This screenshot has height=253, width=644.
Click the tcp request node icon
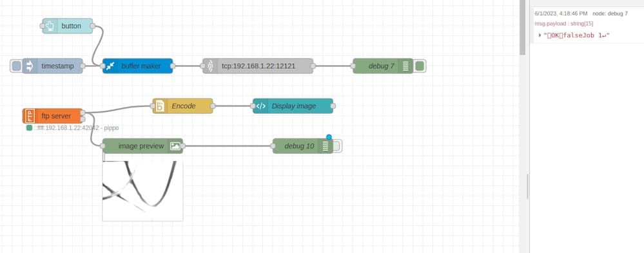coord(210,66)
